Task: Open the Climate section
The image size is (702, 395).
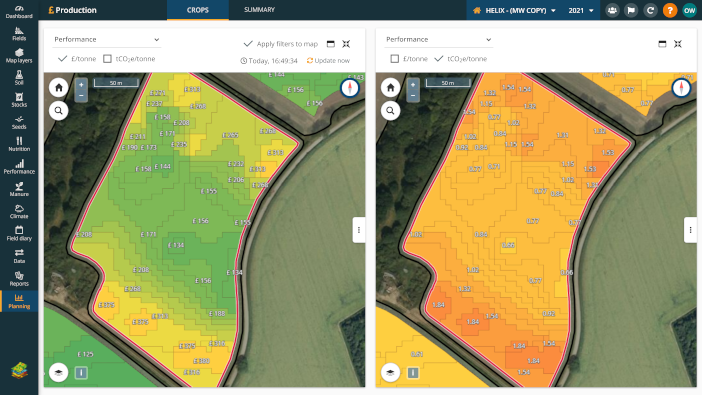Action: tap(19, 211)
